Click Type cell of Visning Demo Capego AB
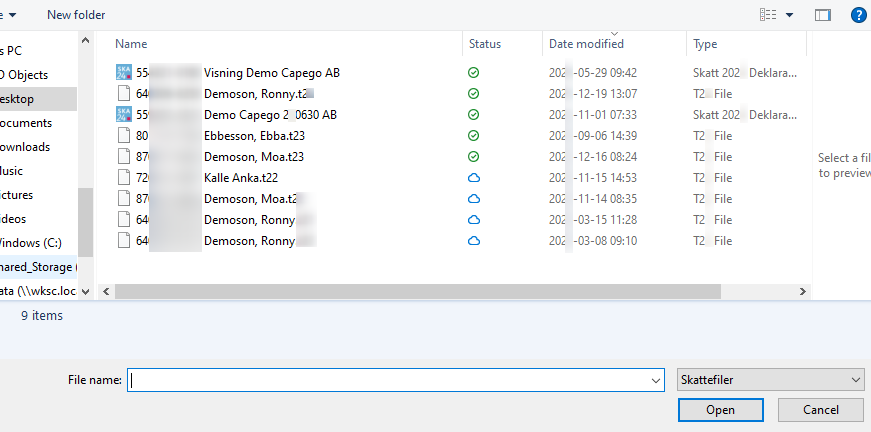Image resolution: width=871 pixels, height=432 pixels. click(x=745, y=73)
